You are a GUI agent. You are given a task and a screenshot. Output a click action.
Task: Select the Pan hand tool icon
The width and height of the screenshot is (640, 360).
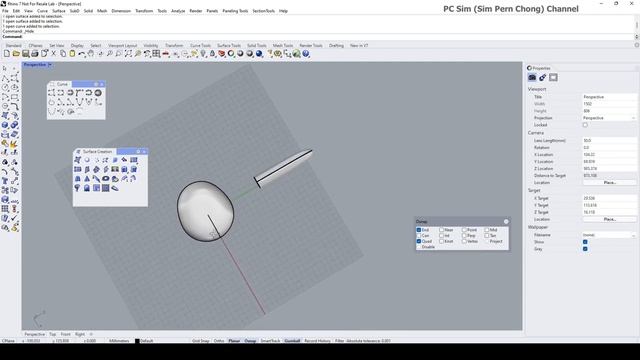(91, 53)
